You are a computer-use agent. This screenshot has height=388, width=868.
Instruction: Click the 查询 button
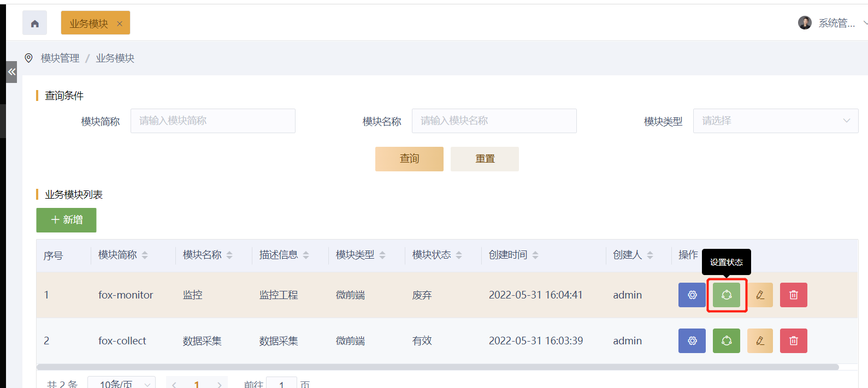click(x=409, y=159)
